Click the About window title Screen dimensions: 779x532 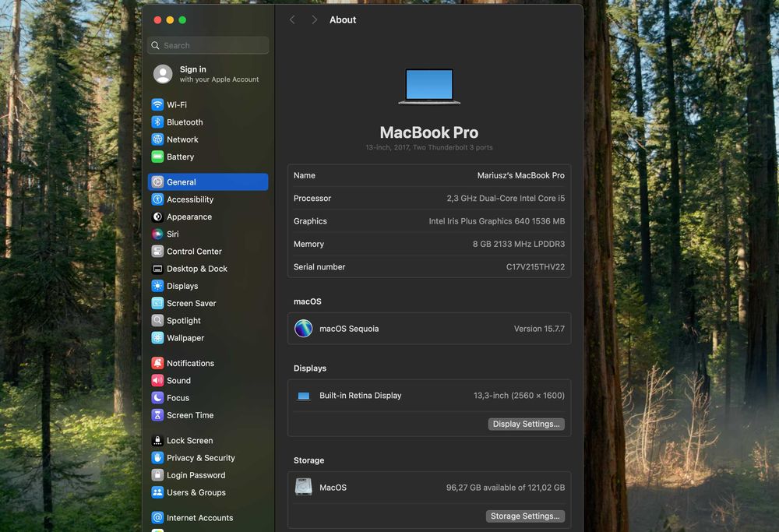[x=343, y=20]
